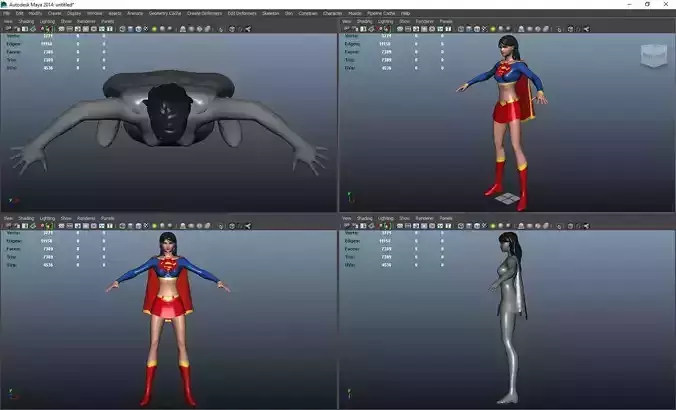Screen dimensions: 676x410
Task: Click image plane icon in top-view panel toolbar
Action: pyautogui.click(x=33, y=29)
